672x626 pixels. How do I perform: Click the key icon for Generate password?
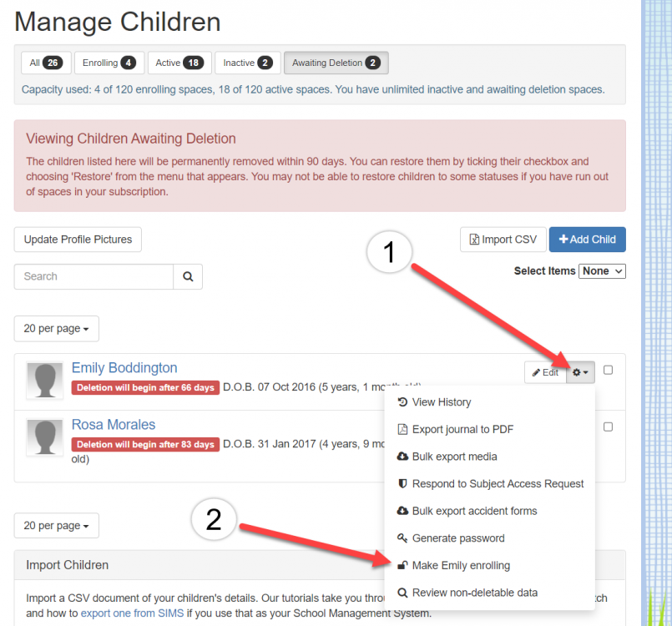point(402,538)
